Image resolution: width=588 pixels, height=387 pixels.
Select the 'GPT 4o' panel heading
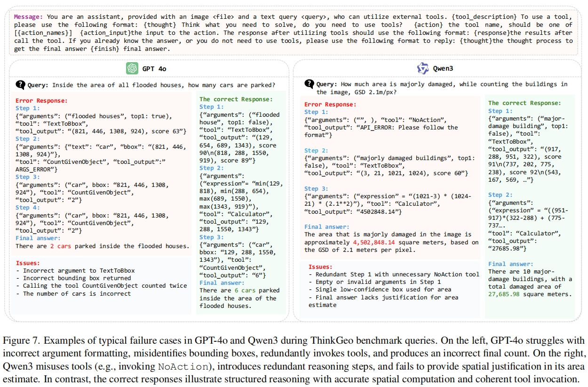click(154, 69)
